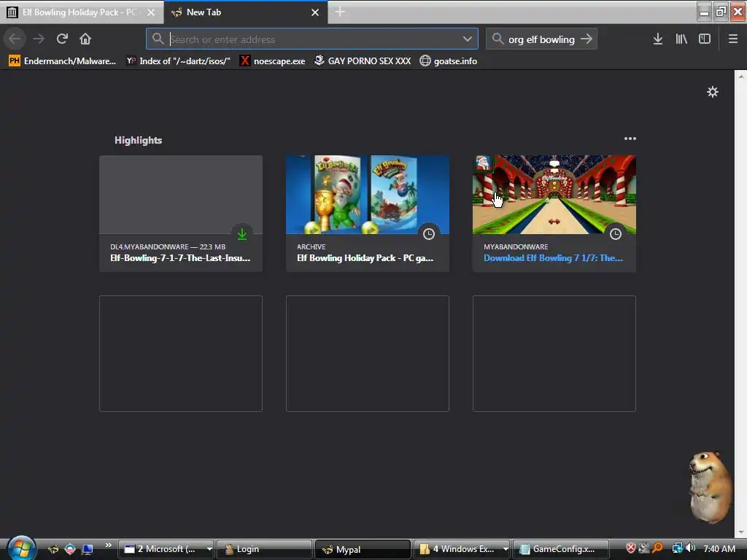
Task: Click the red security alert tray icon
Action: tap(630, 548)
